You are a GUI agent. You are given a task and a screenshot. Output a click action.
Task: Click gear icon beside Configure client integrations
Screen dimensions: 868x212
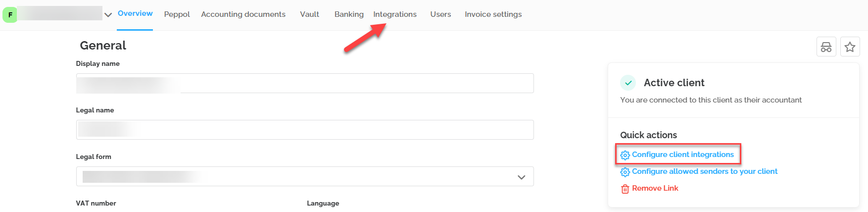tap(625, 155)
